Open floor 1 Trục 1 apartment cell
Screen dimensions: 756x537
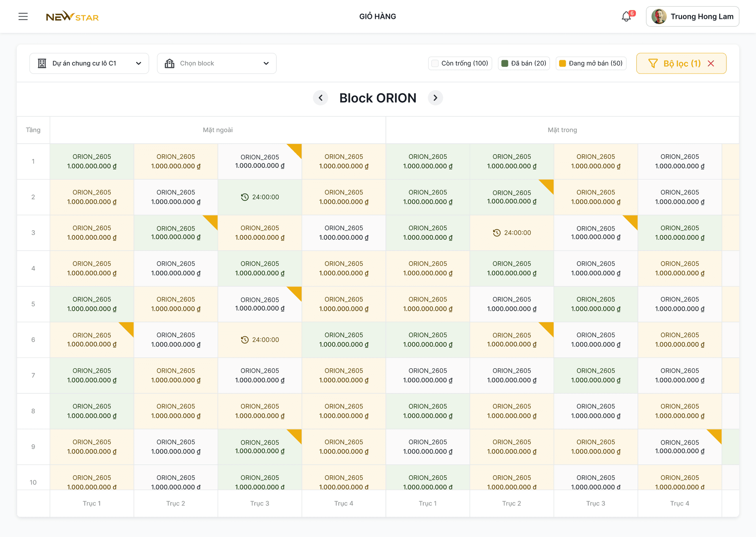tap(92, 161)
